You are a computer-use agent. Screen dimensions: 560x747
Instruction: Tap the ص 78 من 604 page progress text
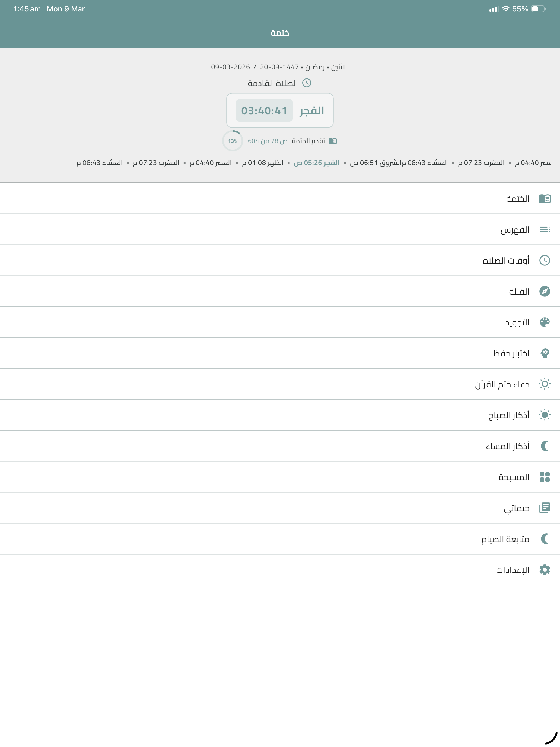coord(268,141)
